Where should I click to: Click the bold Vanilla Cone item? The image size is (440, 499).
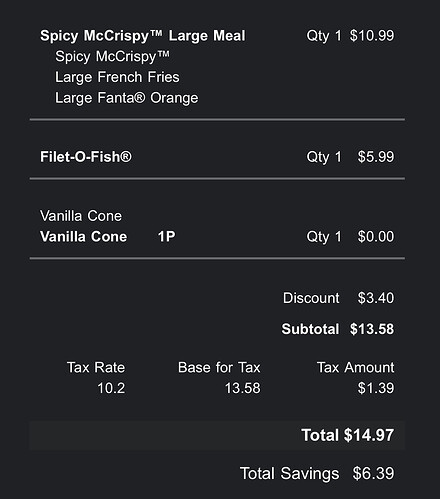pyautogui.click(x=83, y=237)
